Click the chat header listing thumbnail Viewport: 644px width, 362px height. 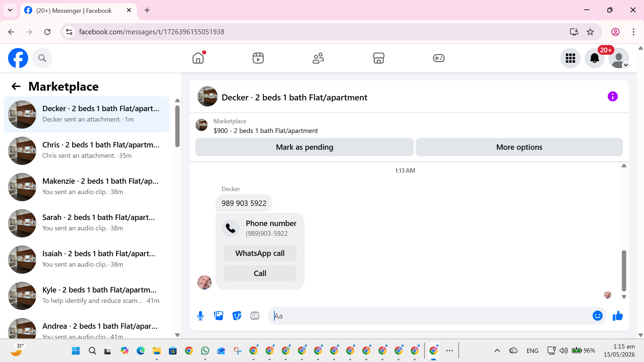coord(208,97)
